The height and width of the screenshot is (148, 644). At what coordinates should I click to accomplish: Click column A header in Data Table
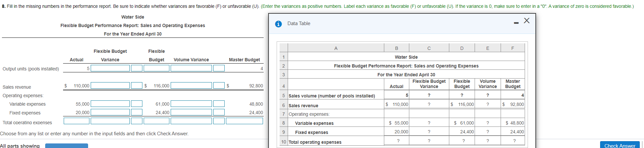336,48
